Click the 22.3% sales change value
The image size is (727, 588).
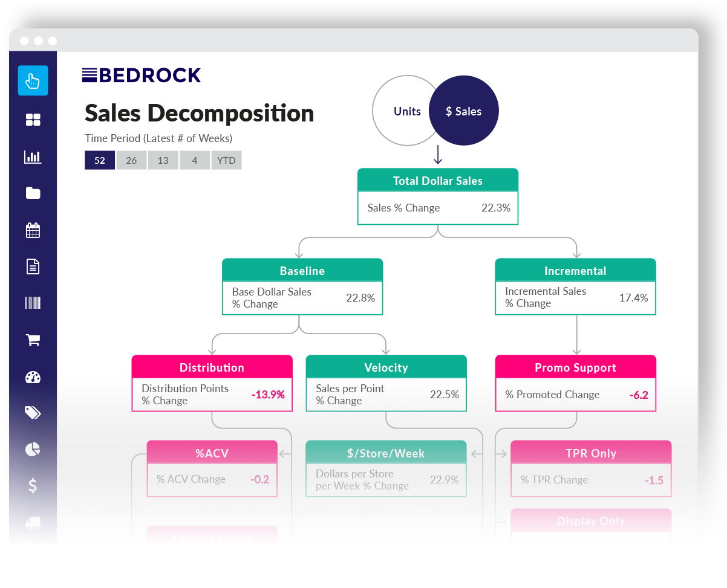[x=496, y=208]
